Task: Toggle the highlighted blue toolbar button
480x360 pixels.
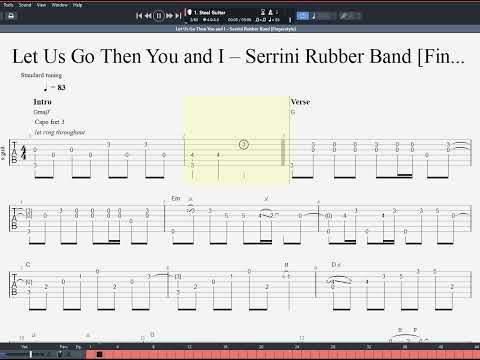Action: tap(303, 16)
